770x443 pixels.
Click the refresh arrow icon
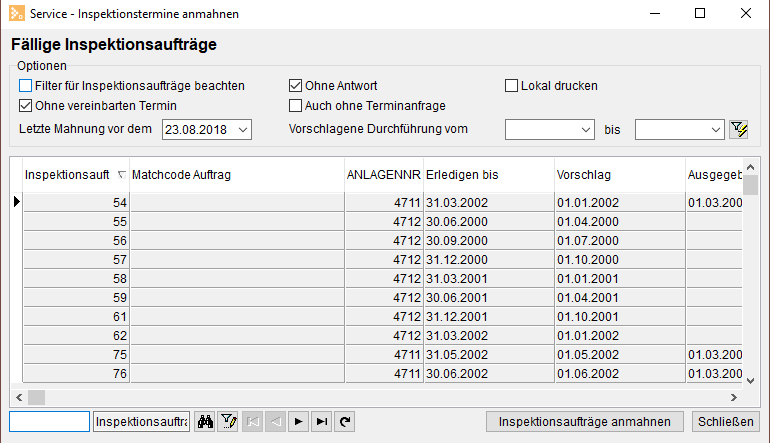pos(345,422)
